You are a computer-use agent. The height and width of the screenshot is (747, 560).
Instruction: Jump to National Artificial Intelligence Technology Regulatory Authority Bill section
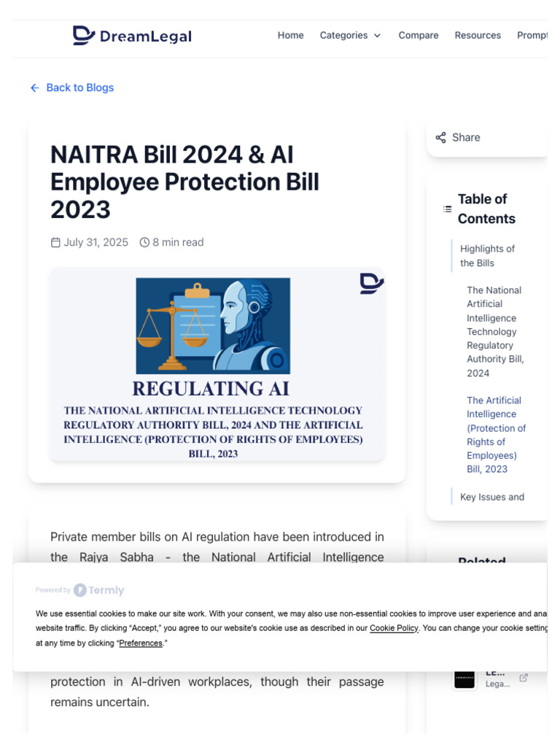pyautogui.click(x=495, y=332)
